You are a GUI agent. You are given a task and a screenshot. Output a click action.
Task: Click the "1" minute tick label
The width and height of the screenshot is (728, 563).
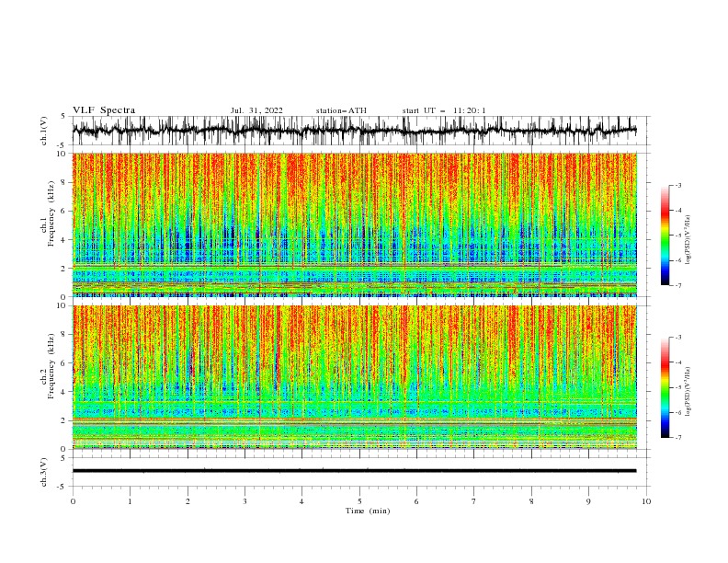click(x=130, y=501)
